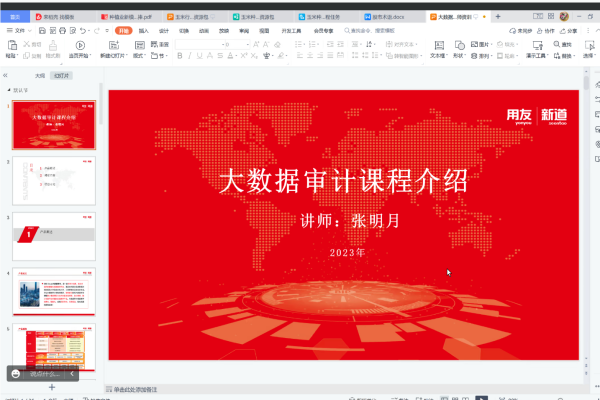Switch to the Outline view tab

pos(39,75)
